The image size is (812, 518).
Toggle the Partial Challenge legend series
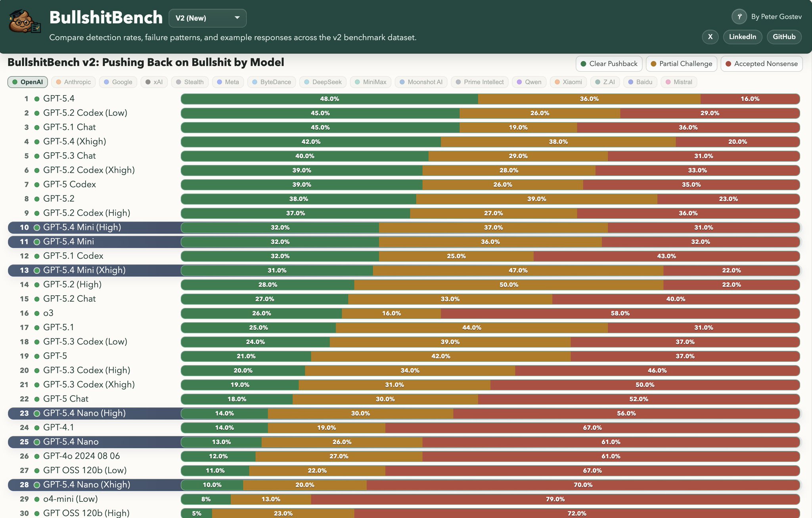pos(682,64)
